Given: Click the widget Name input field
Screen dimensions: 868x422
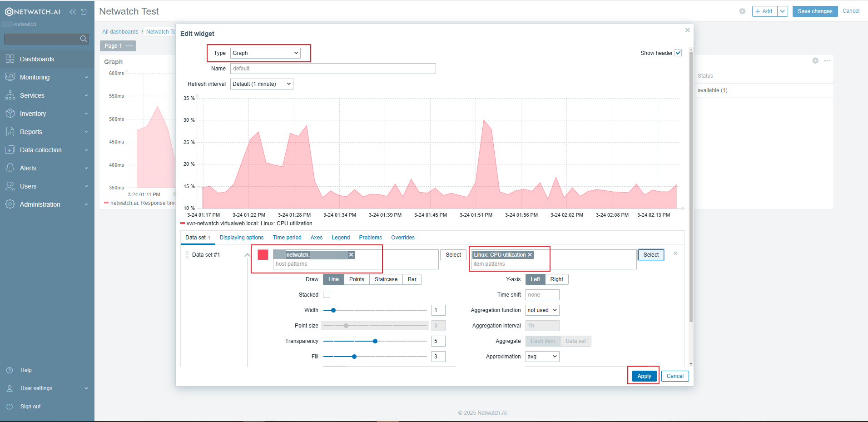Looking at the screenshot, I should 332,68.
